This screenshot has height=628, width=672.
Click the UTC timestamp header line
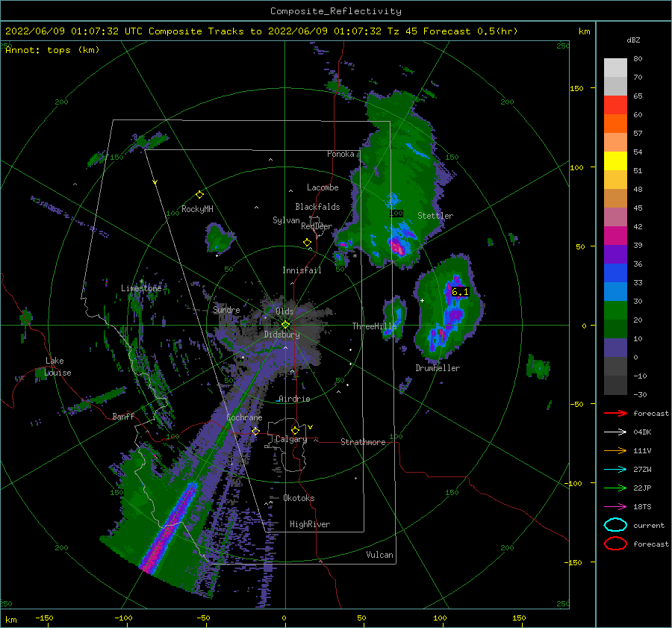tap(261, 31)
